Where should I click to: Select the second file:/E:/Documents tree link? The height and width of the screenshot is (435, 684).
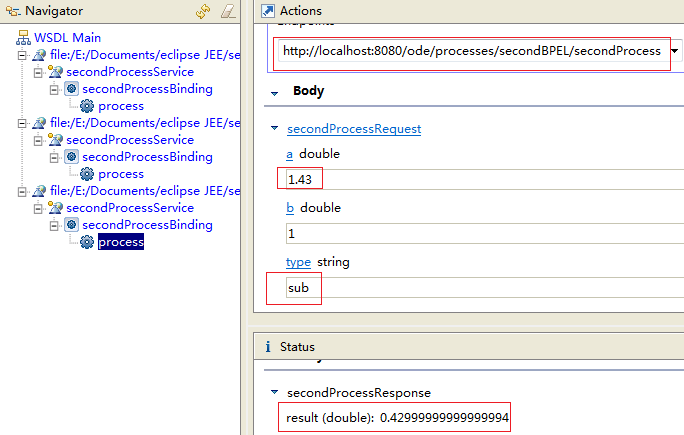(x=145, y=123)
